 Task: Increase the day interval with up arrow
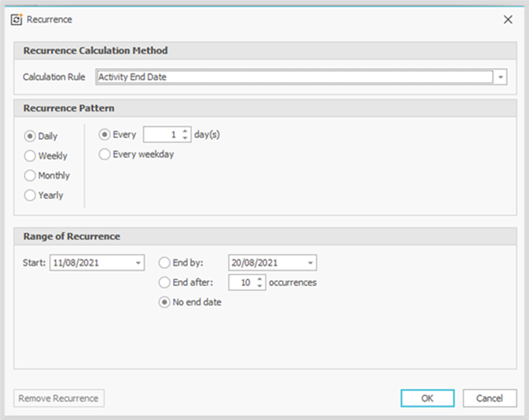point(185,131)
